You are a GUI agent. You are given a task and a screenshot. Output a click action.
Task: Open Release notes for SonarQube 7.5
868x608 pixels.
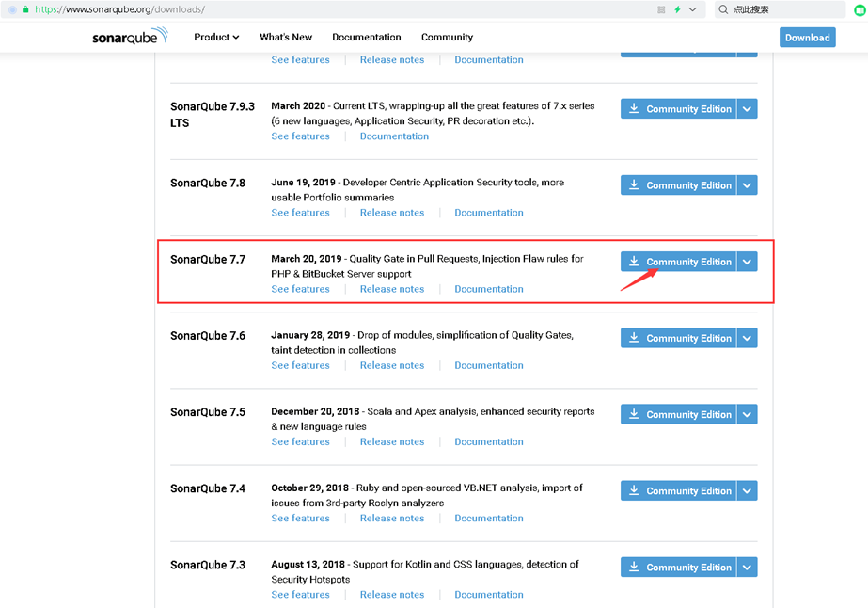(x=392, y=442)
